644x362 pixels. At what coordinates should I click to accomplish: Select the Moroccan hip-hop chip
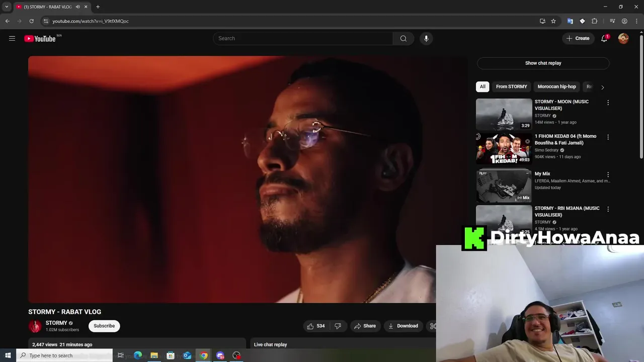pyautogui.click(x=556, y=86)
